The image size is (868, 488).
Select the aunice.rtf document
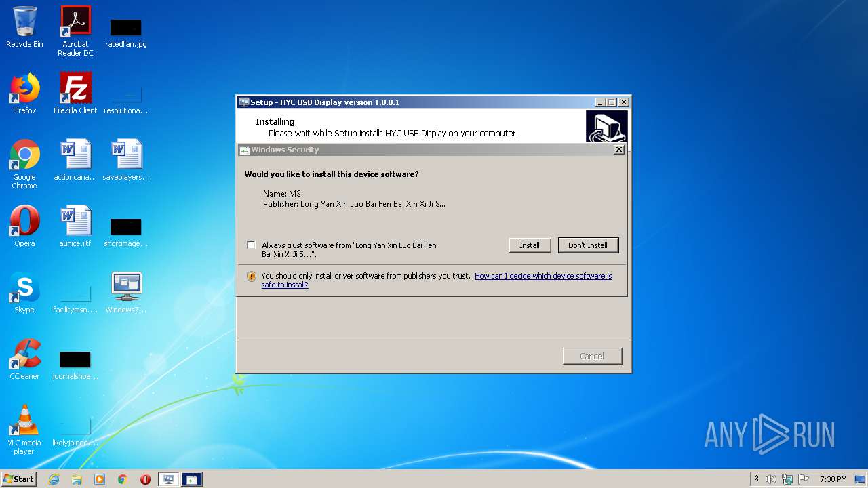(x=75, y=226)
